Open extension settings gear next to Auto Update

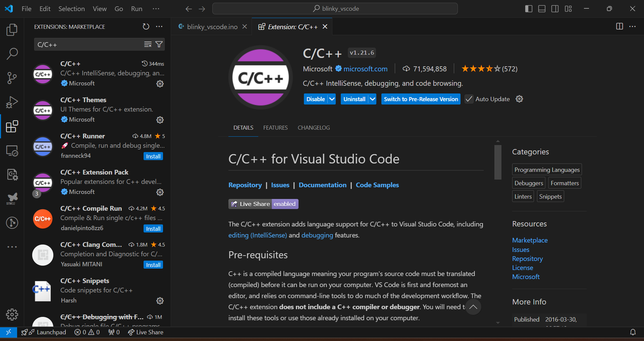pyautogui.click(x=519, y=99)
